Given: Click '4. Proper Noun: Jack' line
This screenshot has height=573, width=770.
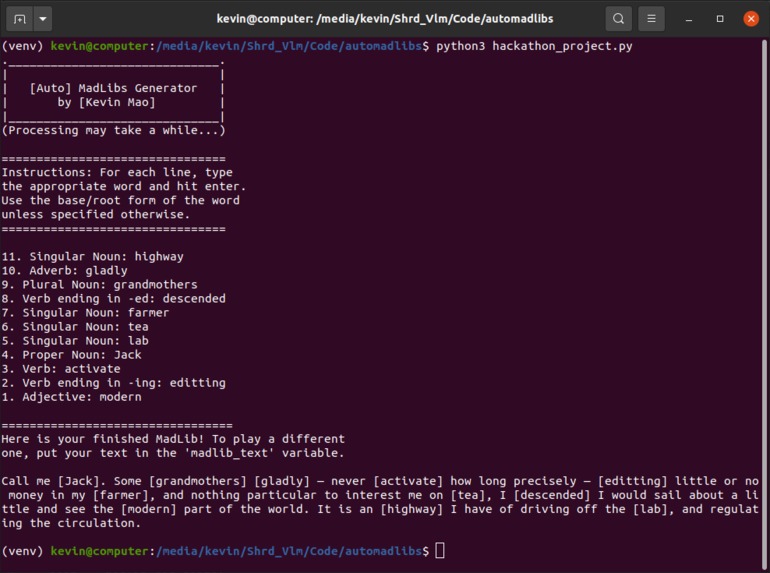Looking at the screenshot, I should pyautogui.click(x=72, y=355).
